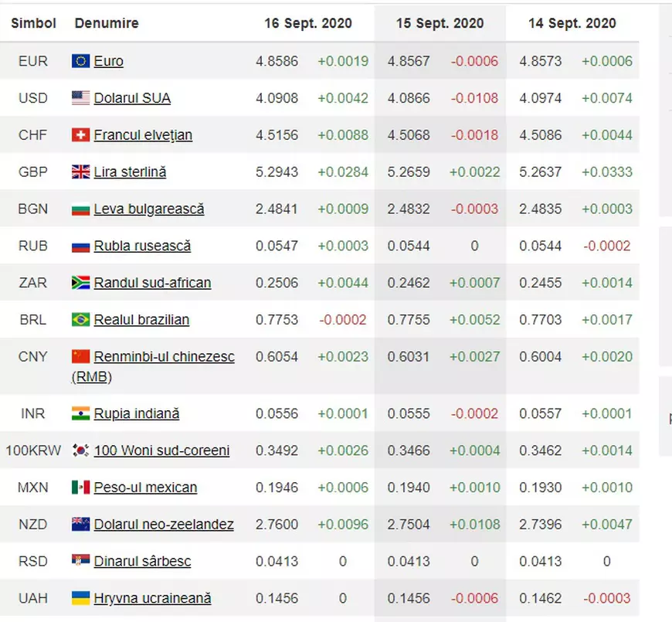
Task: Click the Ukrainian flag icon
Action: 80,599
